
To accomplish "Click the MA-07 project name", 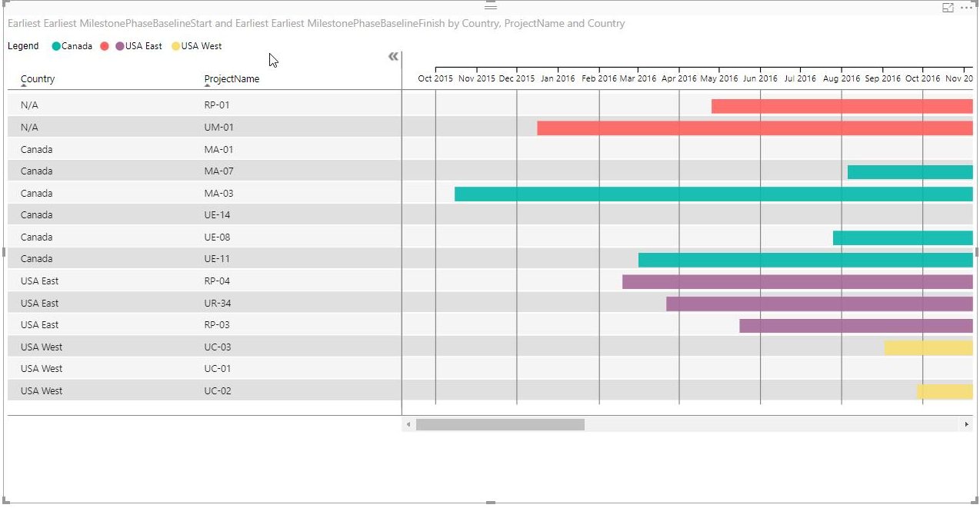I will (x=218, y=171).
